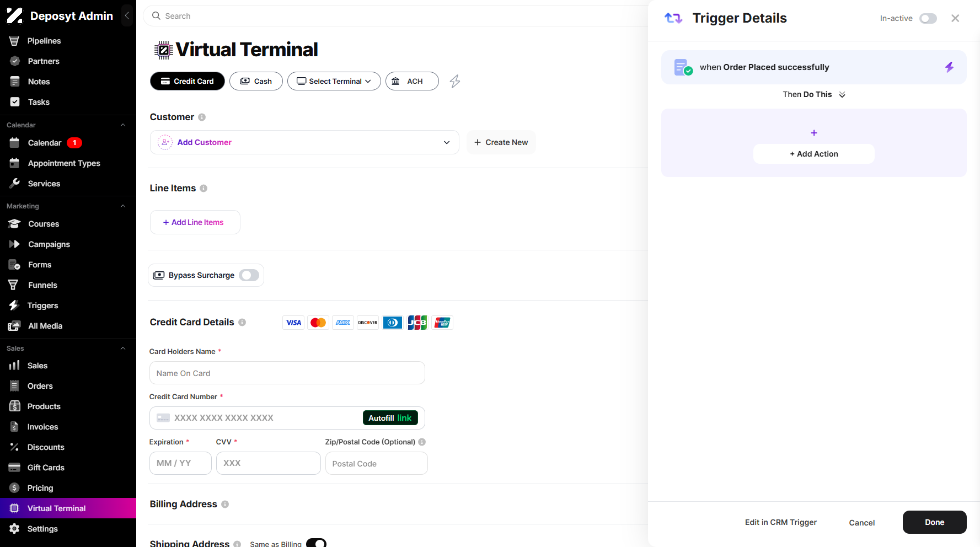This screenshot has width=980, height=547.
Task: Collapse the Marketing sidebar section
Action: tap(123, 206)
